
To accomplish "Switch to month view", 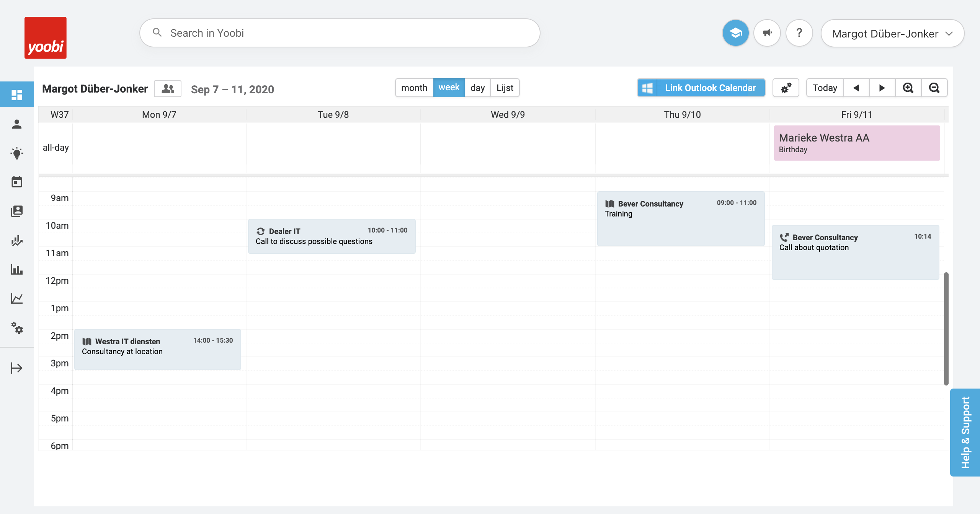I will pyautogui.click(x=414, y=88).
